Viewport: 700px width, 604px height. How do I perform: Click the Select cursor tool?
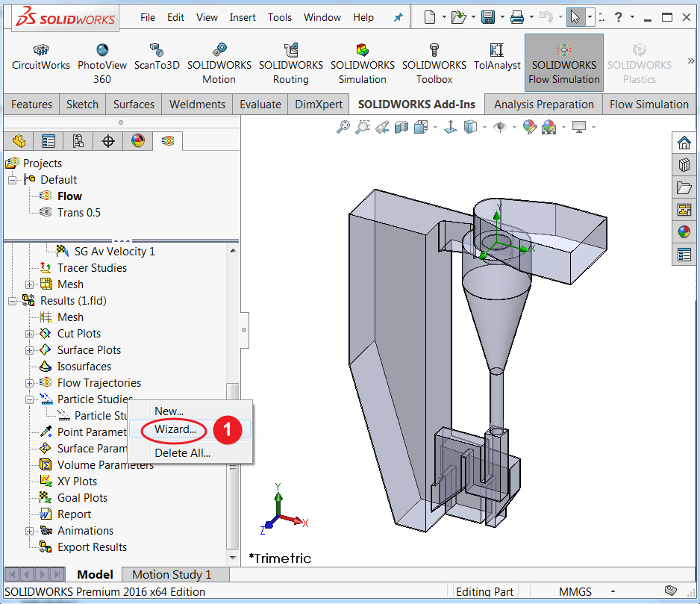[575, 17]
